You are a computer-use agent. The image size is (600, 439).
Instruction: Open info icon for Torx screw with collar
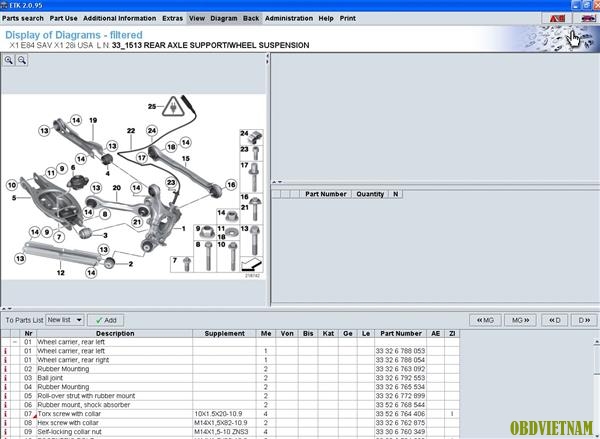point(5,414)
